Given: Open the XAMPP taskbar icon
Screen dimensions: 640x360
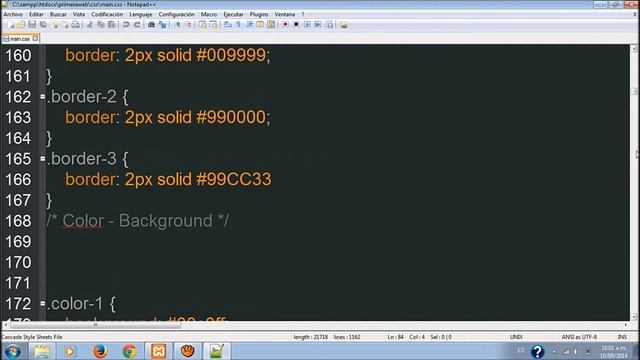Looking at the screenshot, I should [158, 351].
